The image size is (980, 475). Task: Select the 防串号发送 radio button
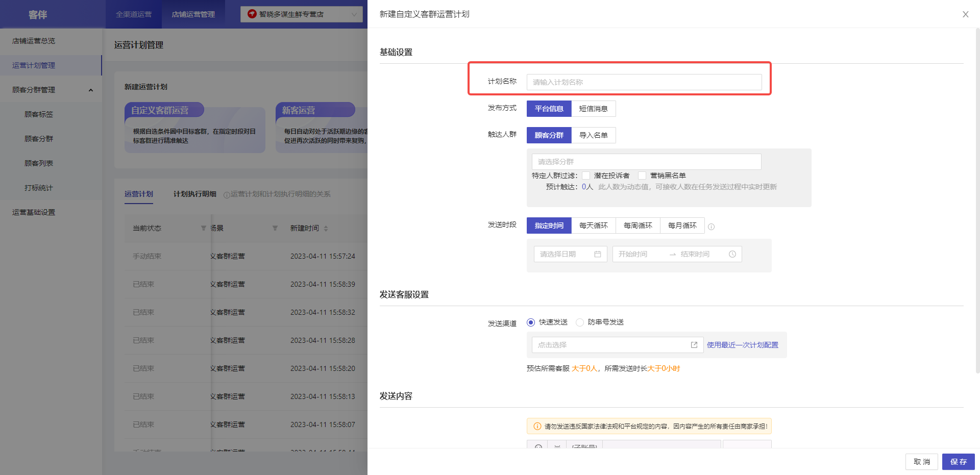[x=580, y=322]
